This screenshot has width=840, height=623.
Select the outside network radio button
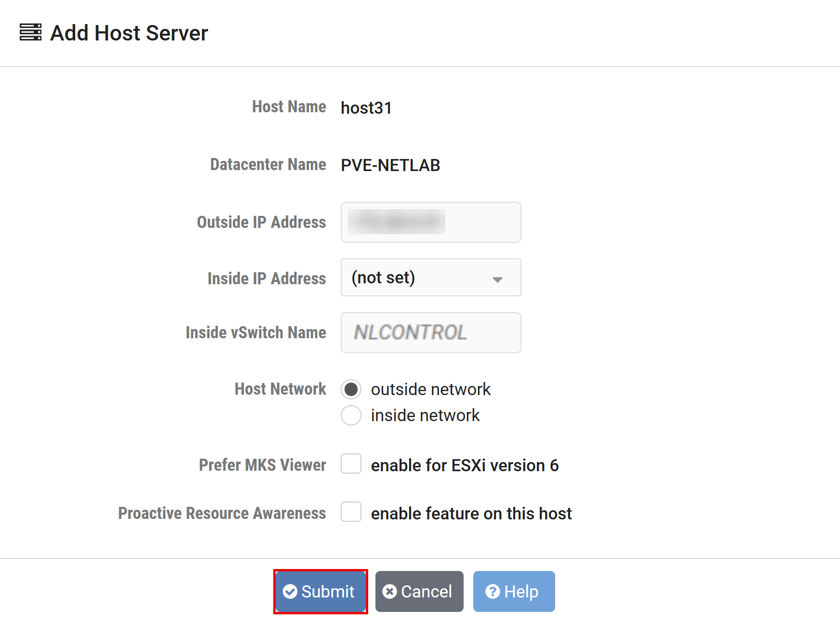[351, 389]
